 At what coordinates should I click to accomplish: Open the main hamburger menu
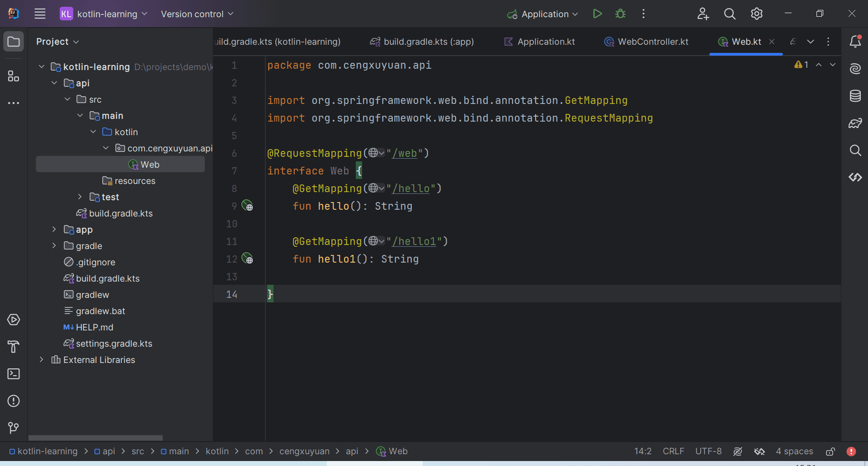tap(40, 14)
